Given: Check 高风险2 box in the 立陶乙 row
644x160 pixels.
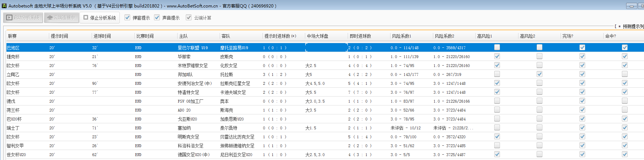Looking at the screenshot, I should coord(540,74).
